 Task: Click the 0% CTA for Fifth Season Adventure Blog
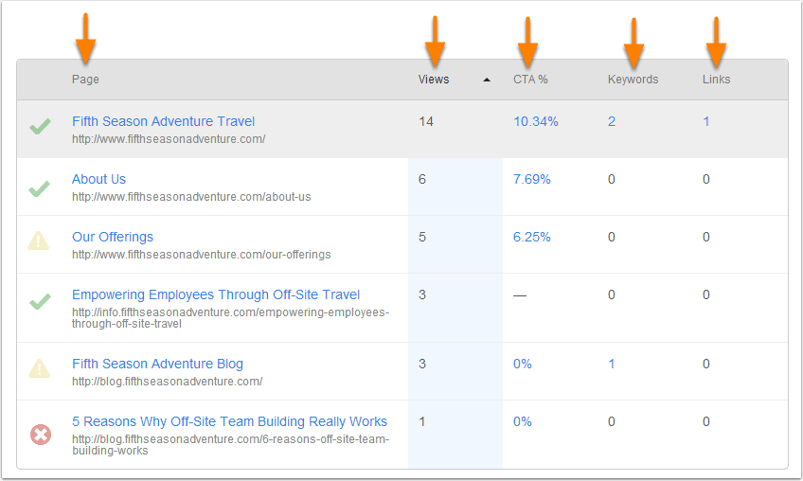(522, 364)
